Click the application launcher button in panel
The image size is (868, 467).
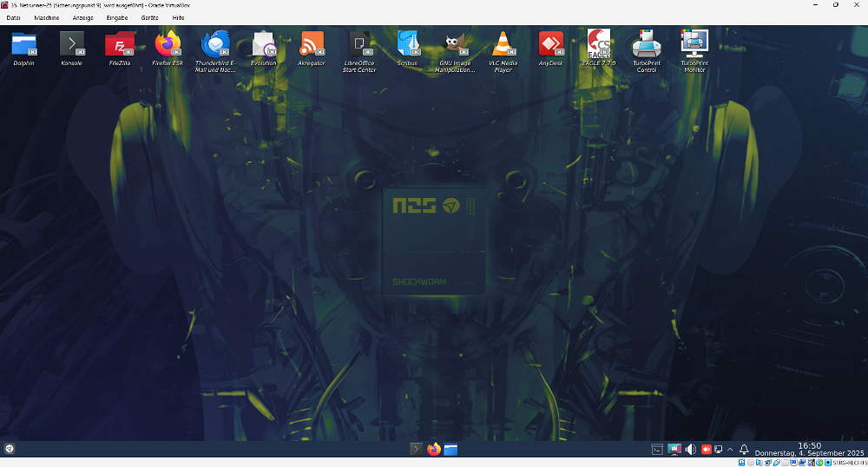coord(10,449)
